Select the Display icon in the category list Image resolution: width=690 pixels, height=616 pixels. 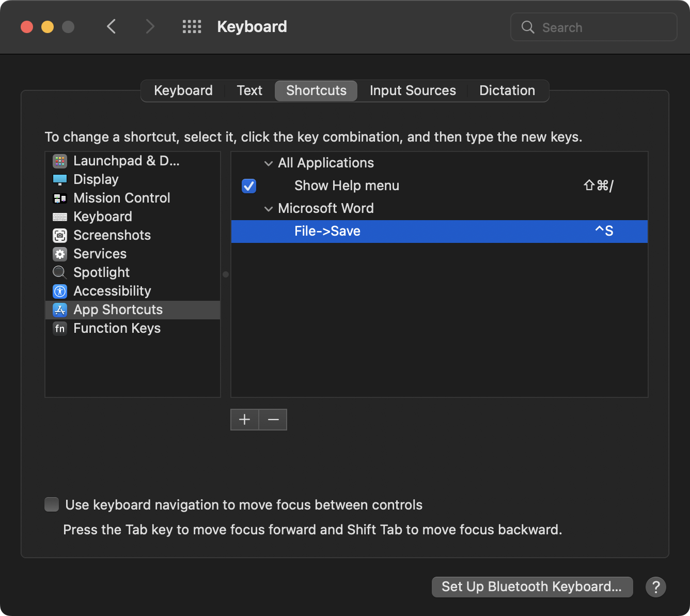point(60,180)
